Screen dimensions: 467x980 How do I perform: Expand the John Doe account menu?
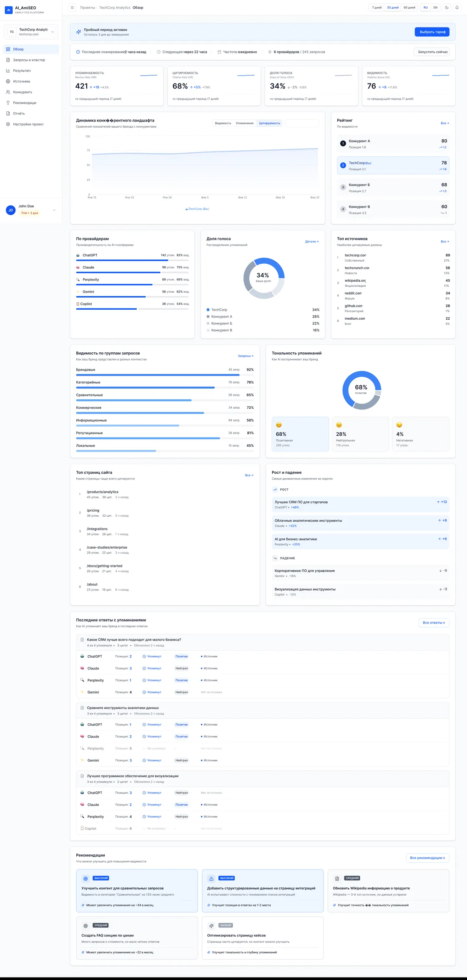tap(31, 210)
